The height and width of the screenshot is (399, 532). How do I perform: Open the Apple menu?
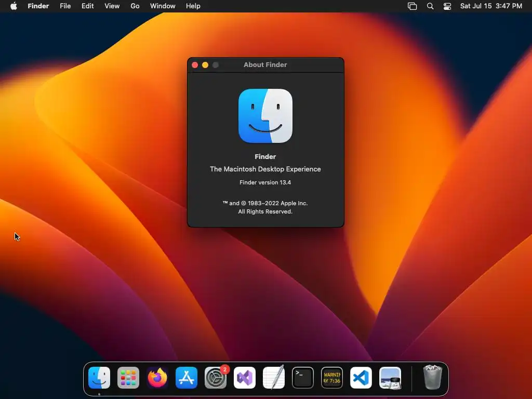click(x=14, y=6)
